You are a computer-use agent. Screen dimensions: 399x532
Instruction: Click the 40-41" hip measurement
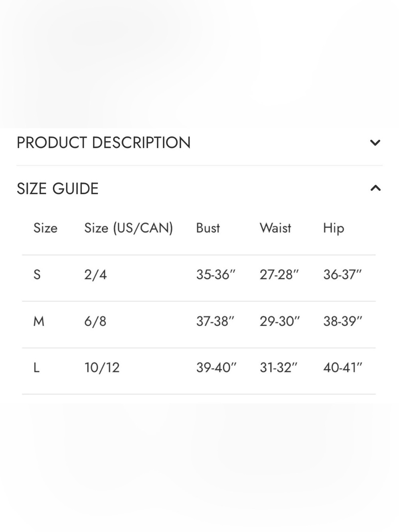[343, 368]
